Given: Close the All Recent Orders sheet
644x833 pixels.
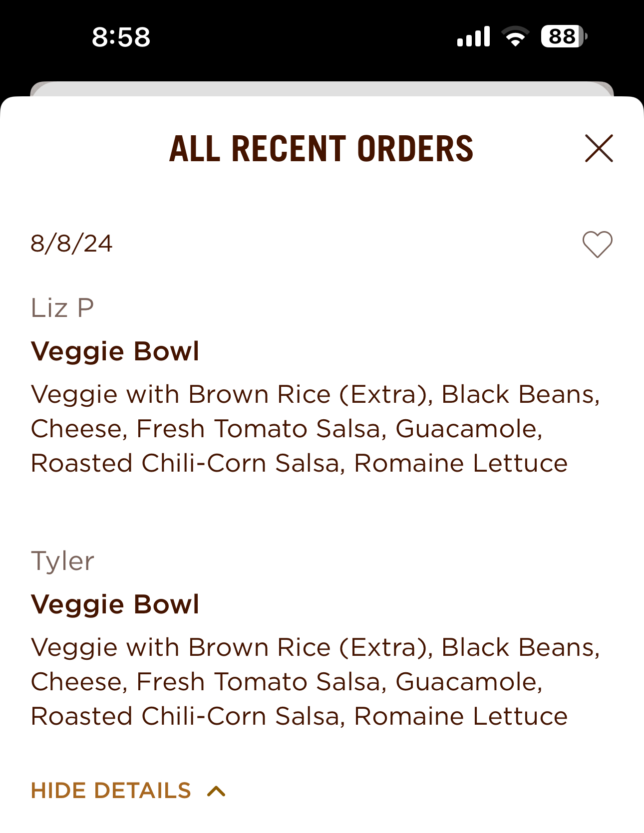Looking at the screenshot, I should pos(599,148).
